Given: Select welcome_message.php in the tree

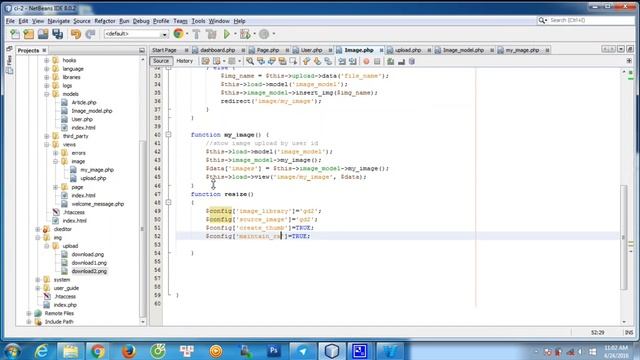Looking at the screenshot, I should [x=97, y=204].
